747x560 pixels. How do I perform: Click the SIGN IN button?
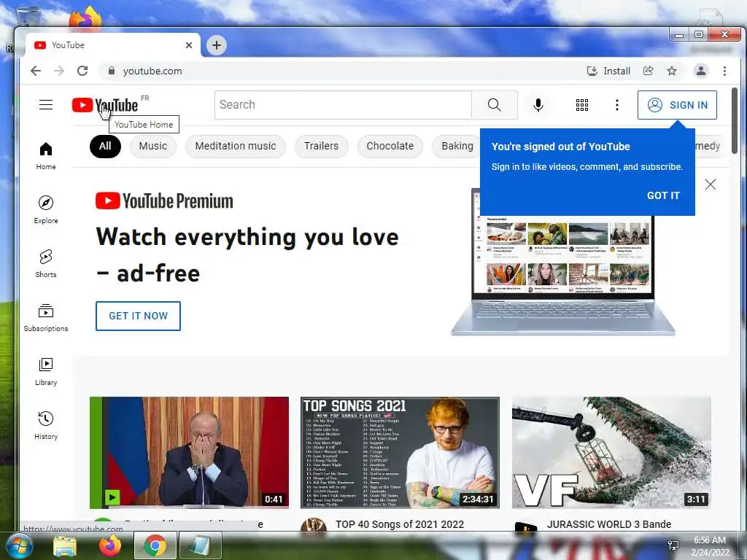coord(677,105)
